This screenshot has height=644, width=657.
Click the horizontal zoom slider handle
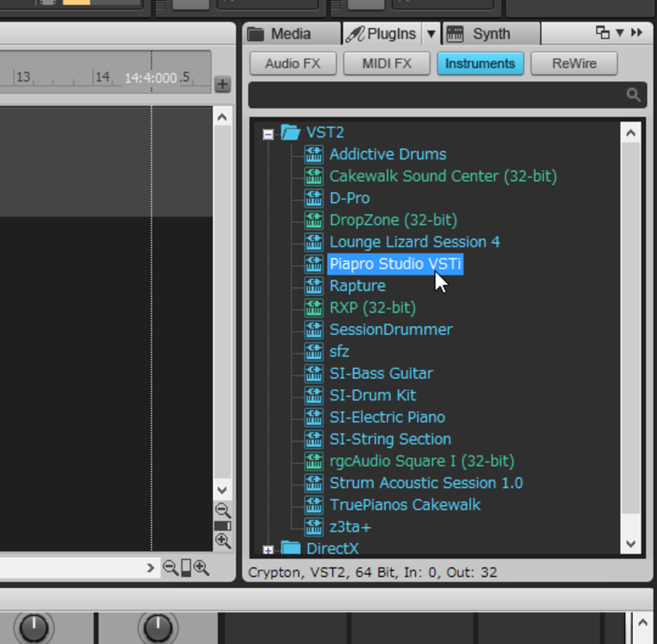tap(186, 568)
